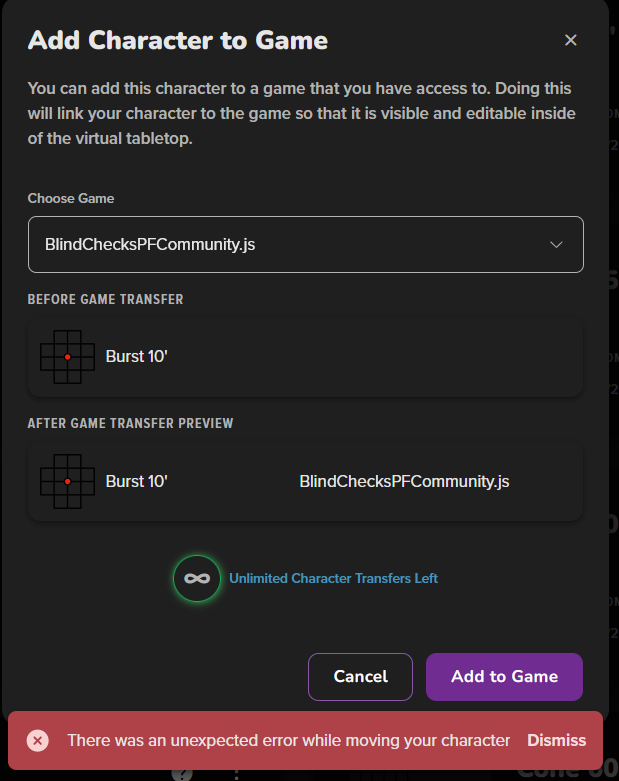Click the Burst 10' grid icon before transfer
619x781 pixels.
pyautogui.click(x=67, y=357)
